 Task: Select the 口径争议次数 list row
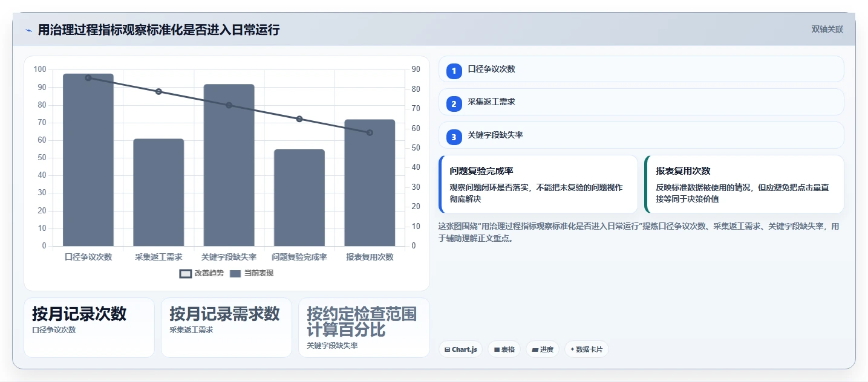641,69
